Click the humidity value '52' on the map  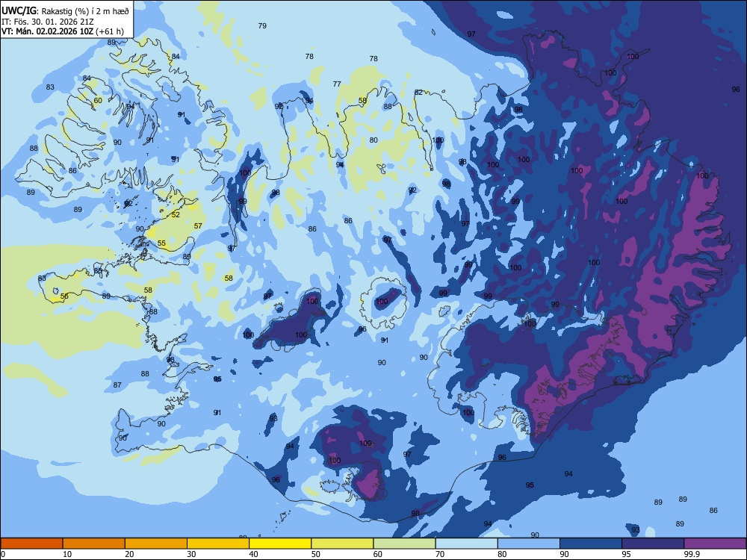[176, 215]
